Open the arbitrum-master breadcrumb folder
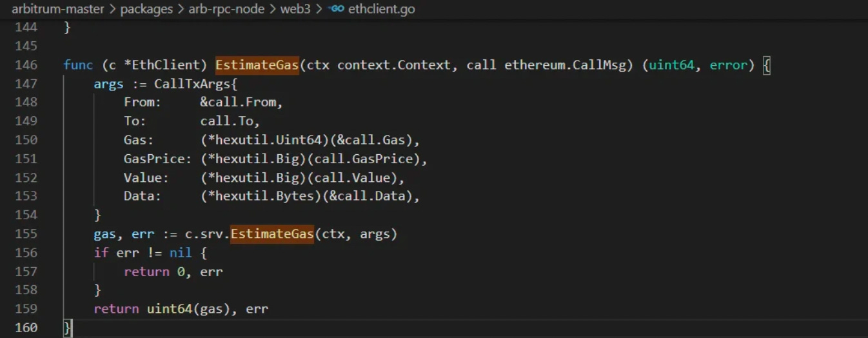The width and height of the screenshot is (868, 338). pos(57,9)
